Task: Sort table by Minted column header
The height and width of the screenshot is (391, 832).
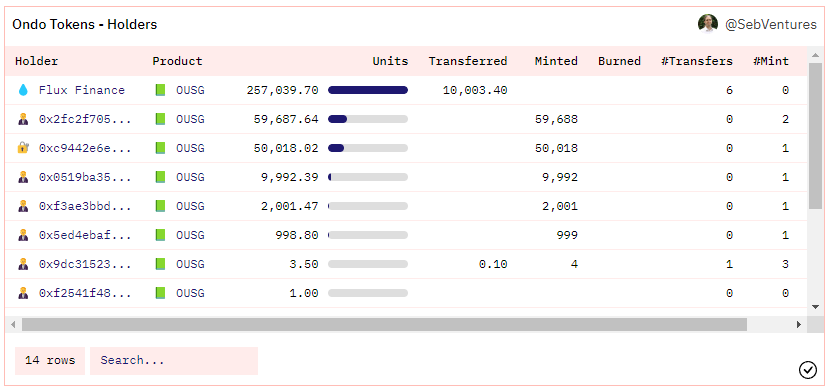Action: pyautogui.click(x=556, y=61)
